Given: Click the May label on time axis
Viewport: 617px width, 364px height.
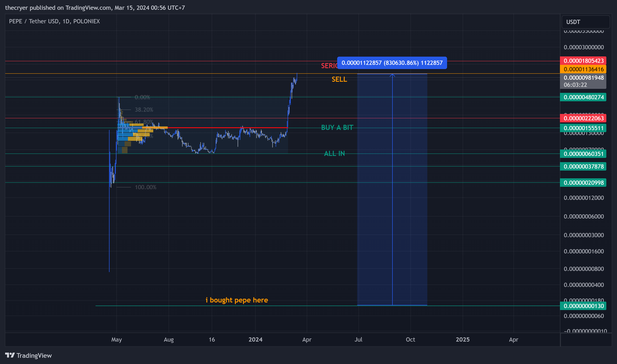Looking at the screenshot, I should point(116,340).
